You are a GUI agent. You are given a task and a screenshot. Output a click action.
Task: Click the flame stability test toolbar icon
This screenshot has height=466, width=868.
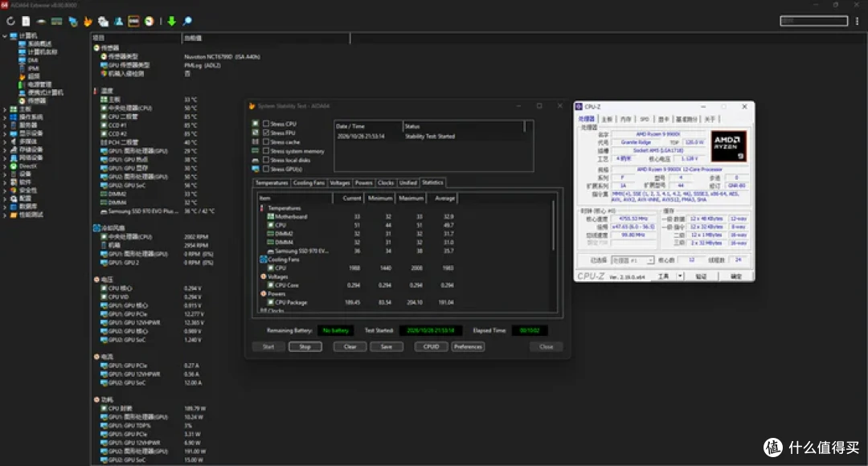tap(88, 22)
